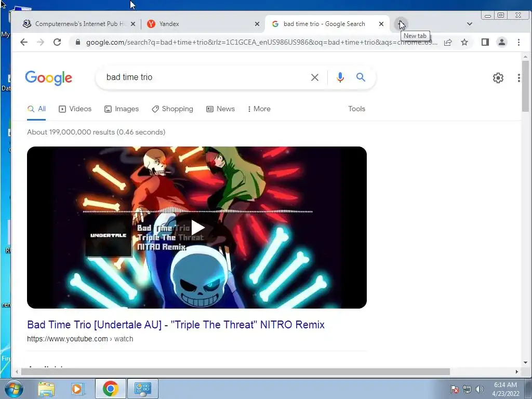Click the Chrome taskbar icon
The width and height of the screenshot is (532, 399).
click(x=111, y=389)
